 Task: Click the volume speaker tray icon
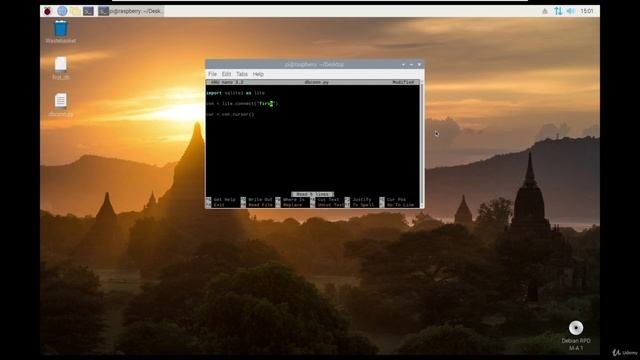coord(570,11)
